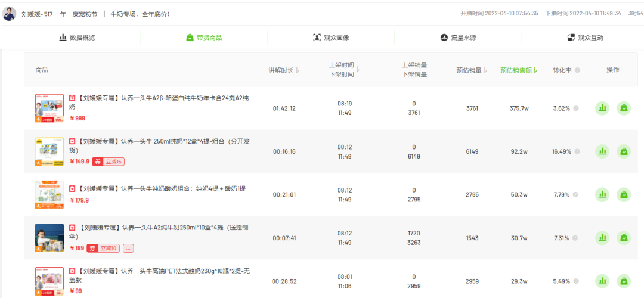
Task: Open the 高端PET法式酸奶230g product link
Action: pos(160,275)
